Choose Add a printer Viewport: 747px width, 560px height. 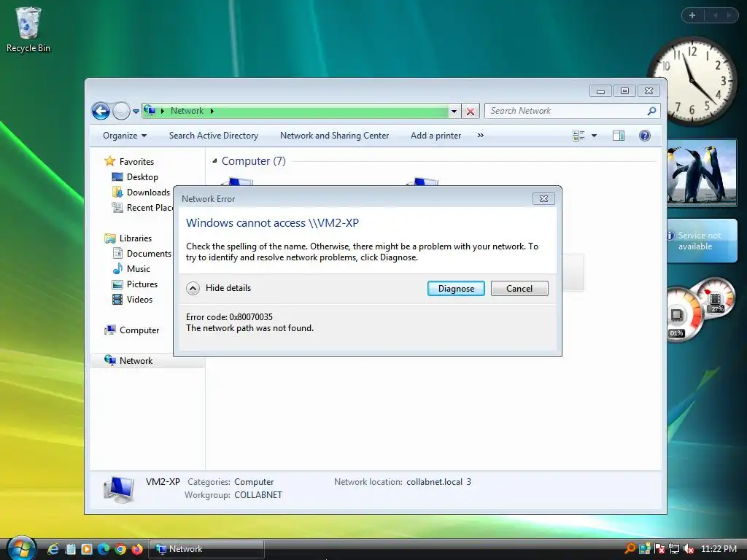click(x=436, y=136)
